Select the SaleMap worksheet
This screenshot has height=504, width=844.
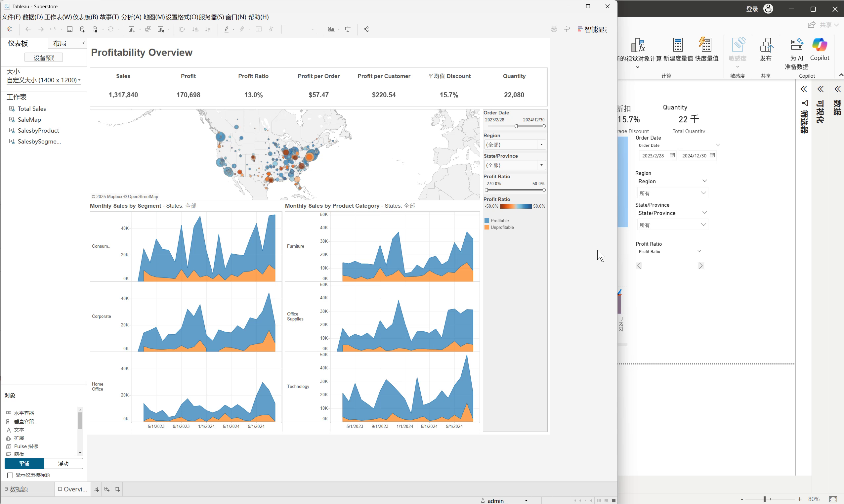tap(29, 119)
